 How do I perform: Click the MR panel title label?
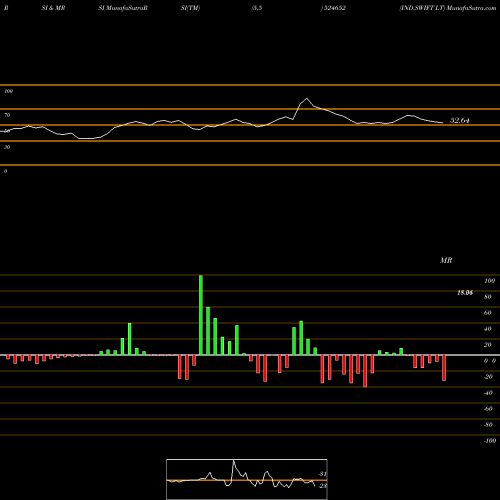(446, 260)
